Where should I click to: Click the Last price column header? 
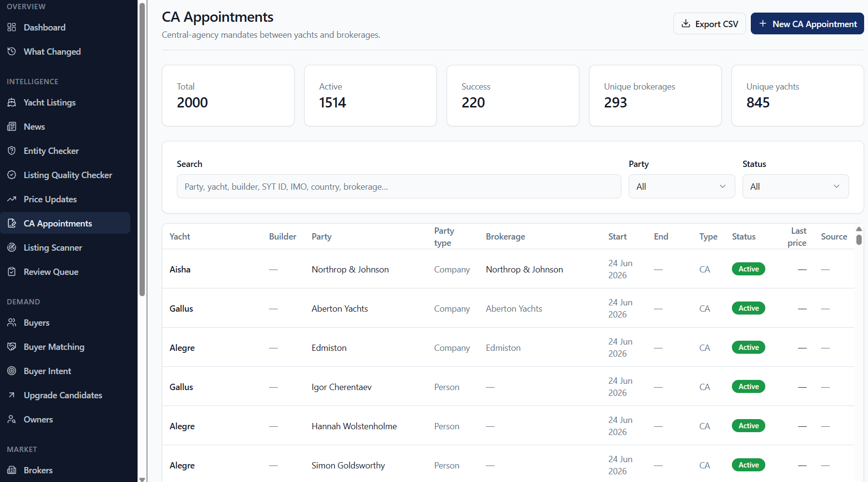coord(797,237)
